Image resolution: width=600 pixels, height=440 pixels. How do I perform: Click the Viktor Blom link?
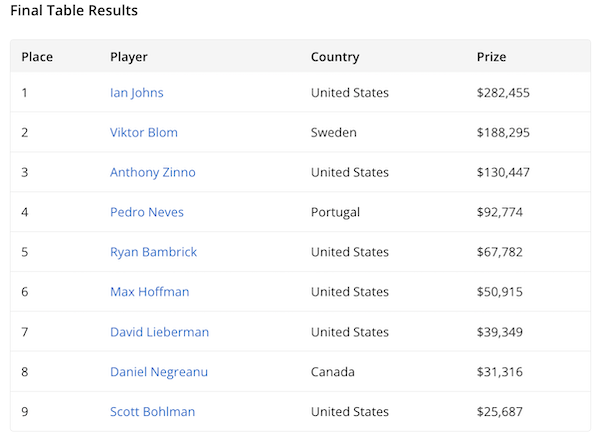(143, 133)
